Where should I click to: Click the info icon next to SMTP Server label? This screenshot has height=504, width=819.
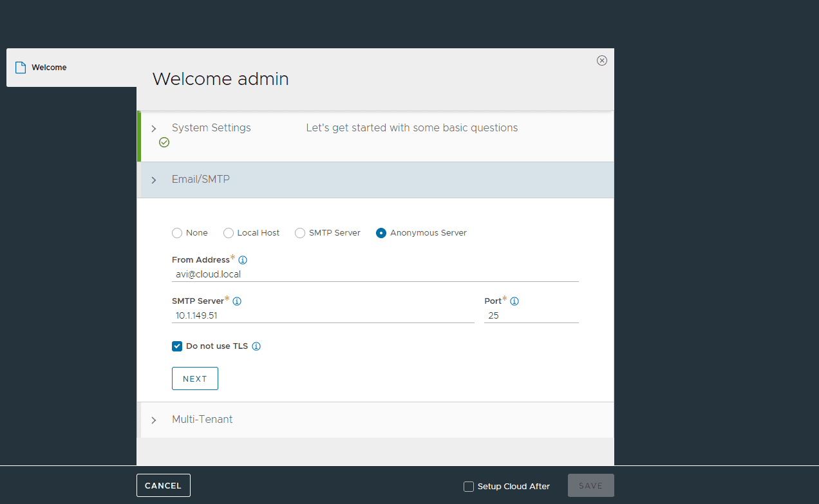click(237, 301)
